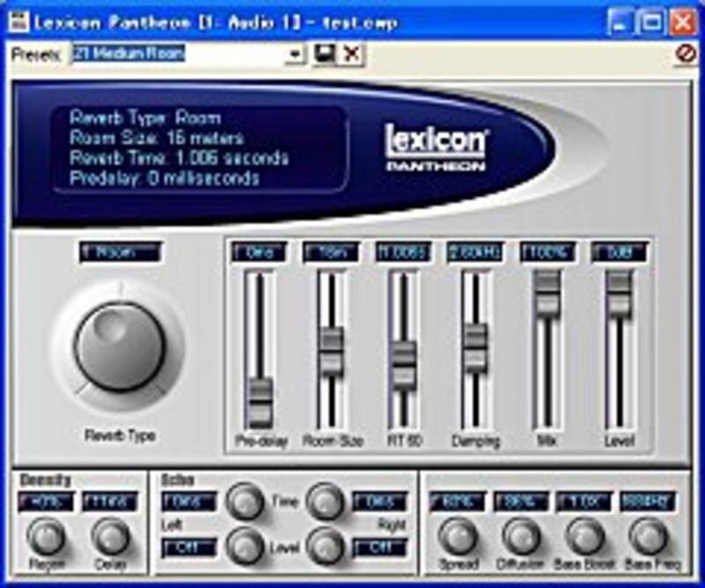Click the Density Delay value display

click(x=110, y=502)
